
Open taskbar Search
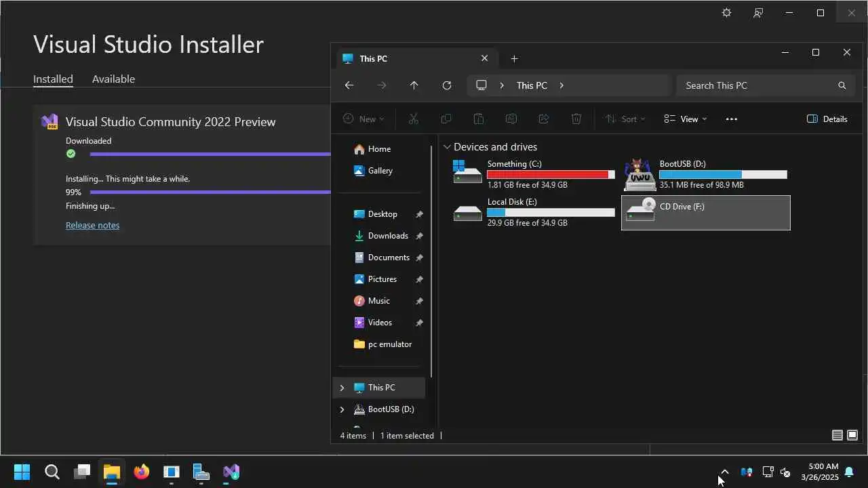coord(52,472)
